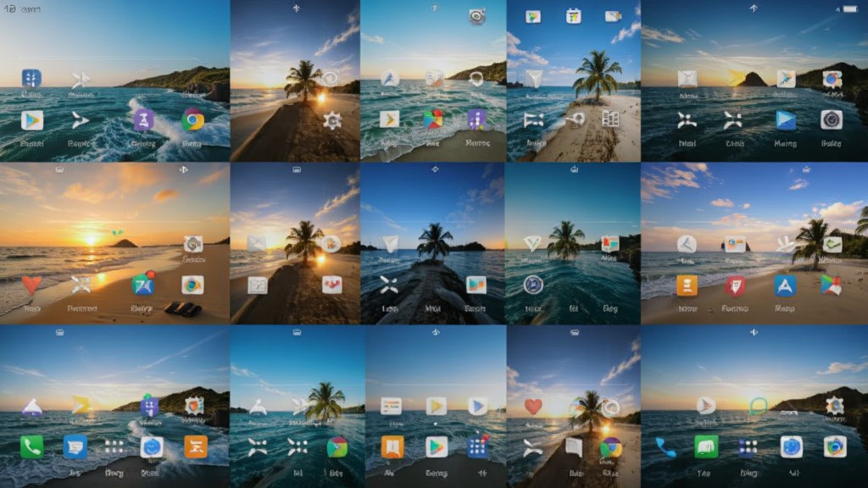Tap the blue phone handset icon
Screen dimensions: 868x488
click(x=665, y=447)
